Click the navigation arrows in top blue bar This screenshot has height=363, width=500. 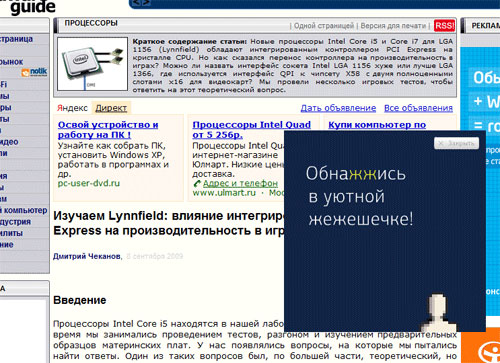(141, 3)
